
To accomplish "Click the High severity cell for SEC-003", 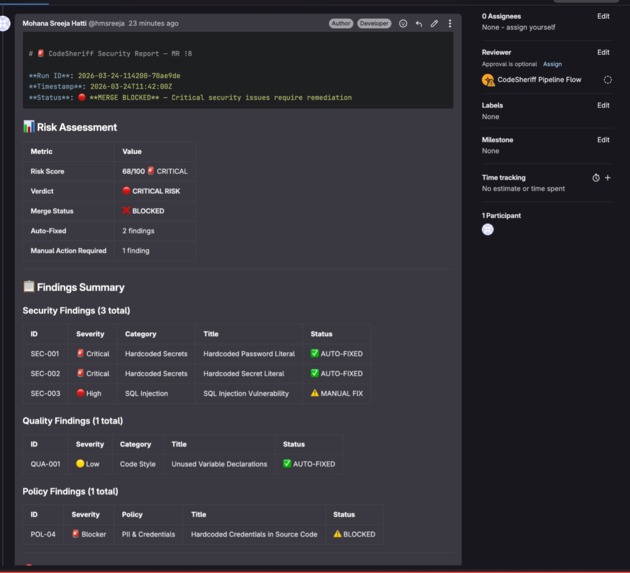I will coord(92,393).
